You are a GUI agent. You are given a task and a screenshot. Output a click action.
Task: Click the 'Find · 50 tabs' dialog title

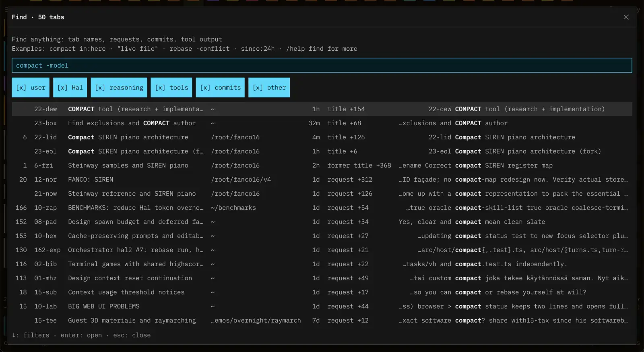tap(38, 17)
